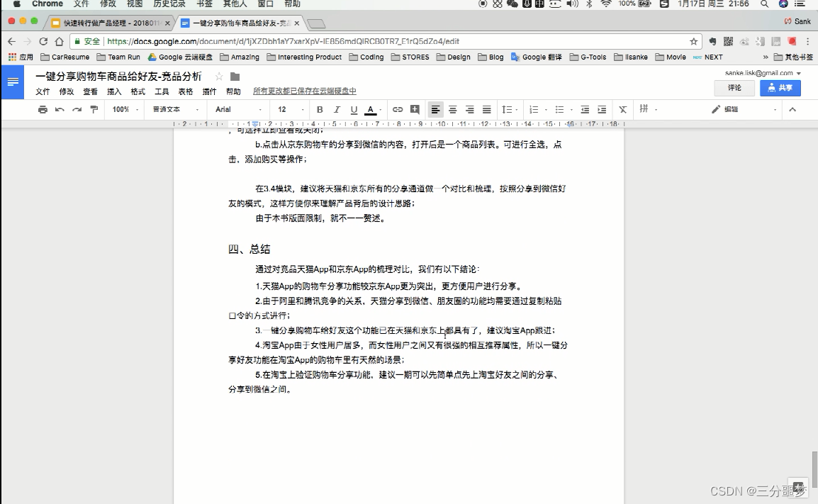Open the text color picker

pos(371,110)
